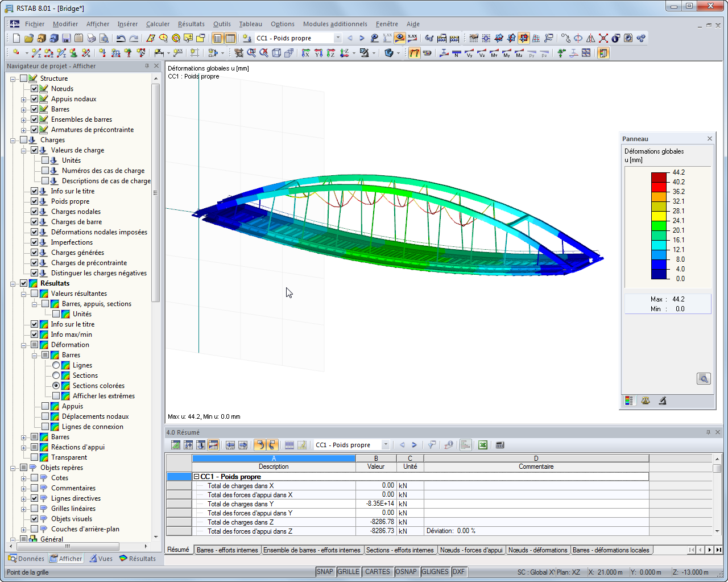728x582 pixels.
Task: Click the calculator icon in the table toolbar
Action: [500, 445]
